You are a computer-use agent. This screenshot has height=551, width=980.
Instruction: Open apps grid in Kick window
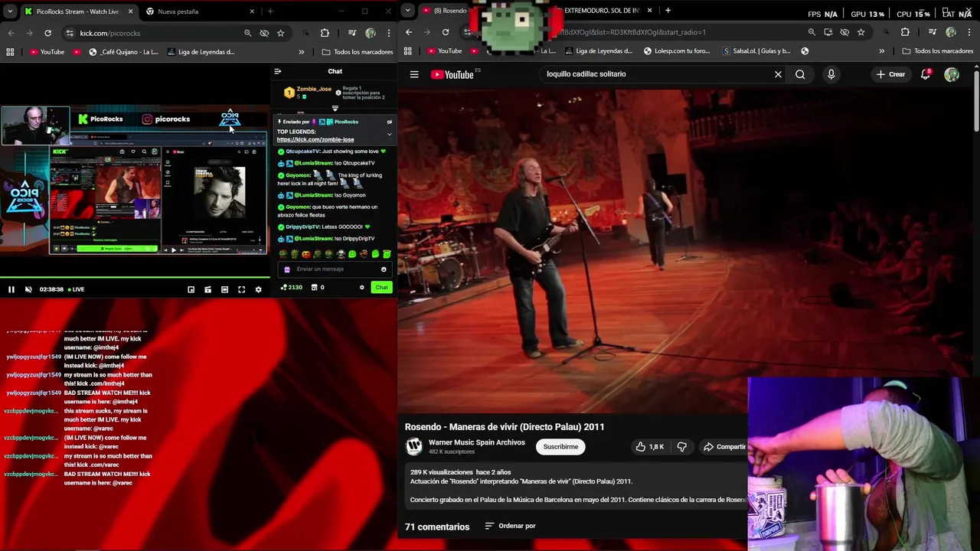tap(10, 52)
